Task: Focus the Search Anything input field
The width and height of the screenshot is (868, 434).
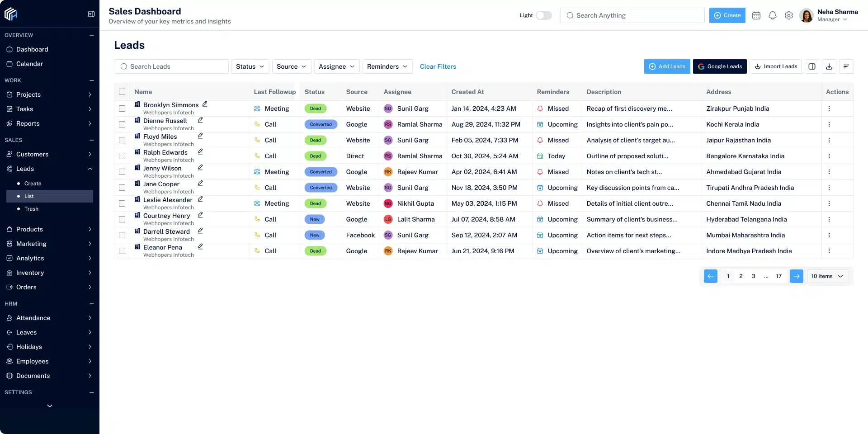Action: point(632,15)
